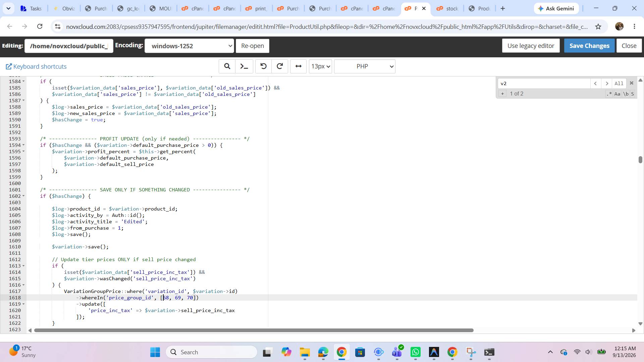
Task: Go to previous search match
Action: coord(595,83)
